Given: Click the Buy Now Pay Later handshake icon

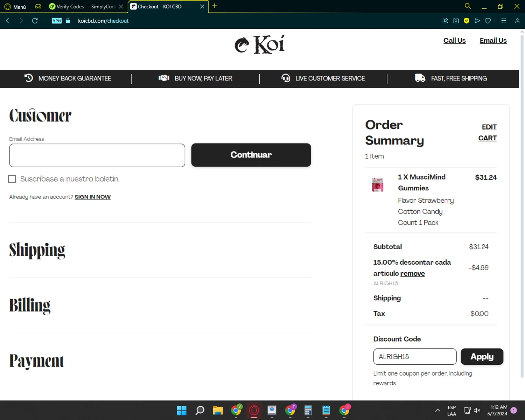Looking at the screenshot, I should pos(164,78).
